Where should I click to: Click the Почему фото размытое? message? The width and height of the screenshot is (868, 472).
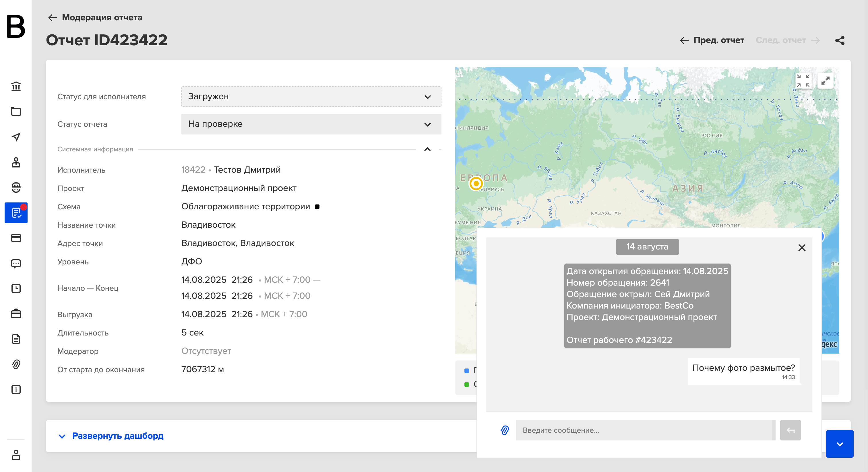tap(743, 371)
